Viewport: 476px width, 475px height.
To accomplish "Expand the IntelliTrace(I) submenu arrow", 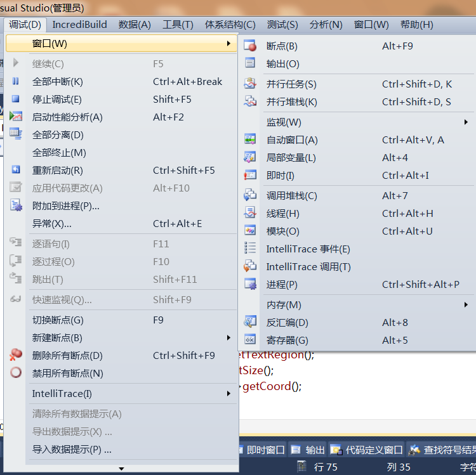I will pos(228,393).
